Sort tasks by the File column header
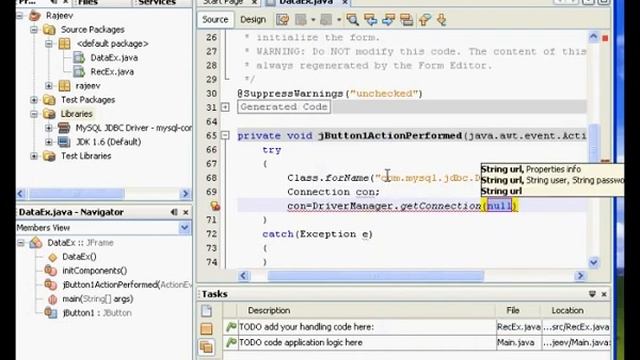 click(518, 311)
